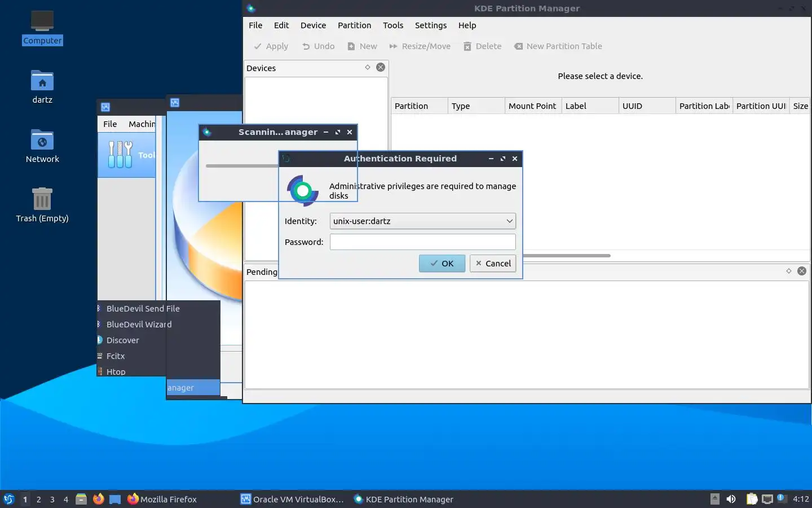Click the New partition toolbar button

(362, 46)
